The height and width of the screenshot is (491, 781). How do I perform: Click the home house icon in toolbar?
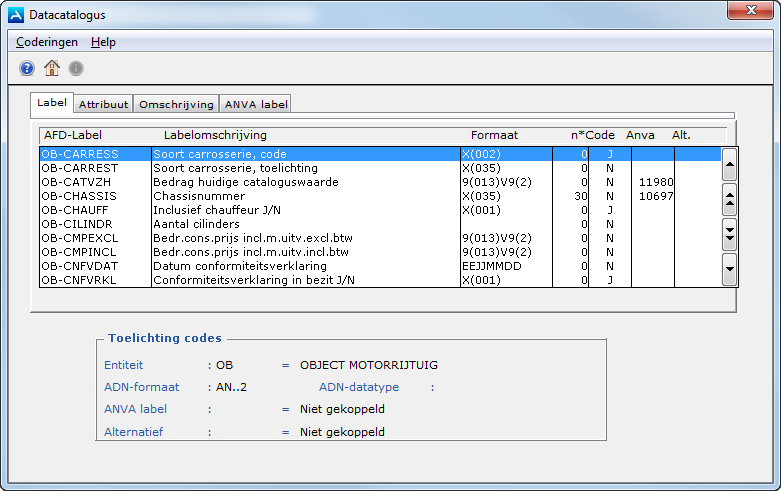52,68
